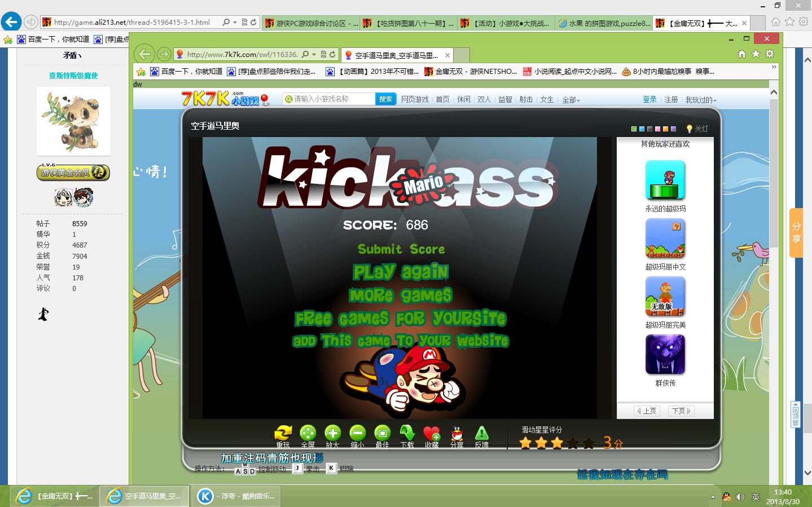The width and height of the screenshot is (812, 507).
Task: Click ADD THIS GAME TO YOUR WEBSITE
Action: click(x=401, y=341)
